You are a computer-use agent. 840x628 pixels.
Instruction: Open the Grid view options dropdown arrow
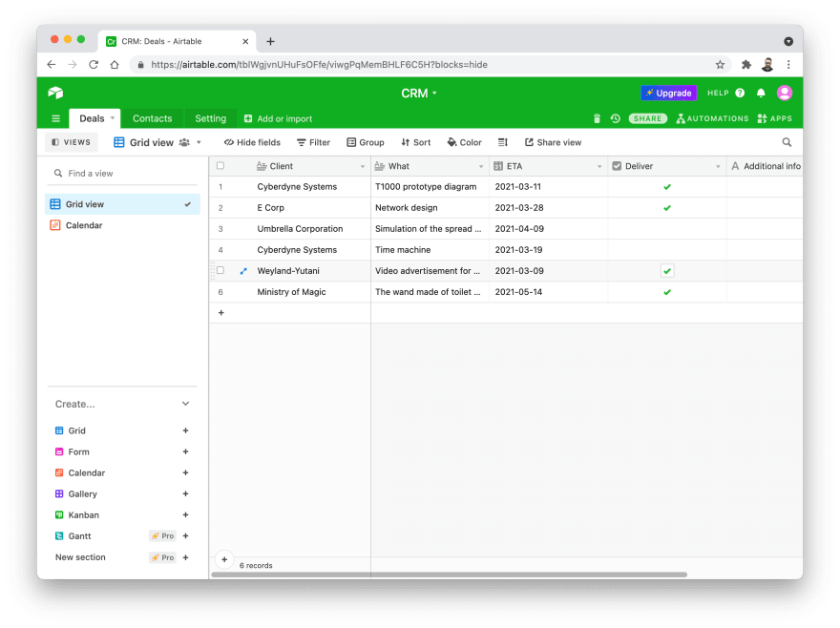(x=199, y=142)
